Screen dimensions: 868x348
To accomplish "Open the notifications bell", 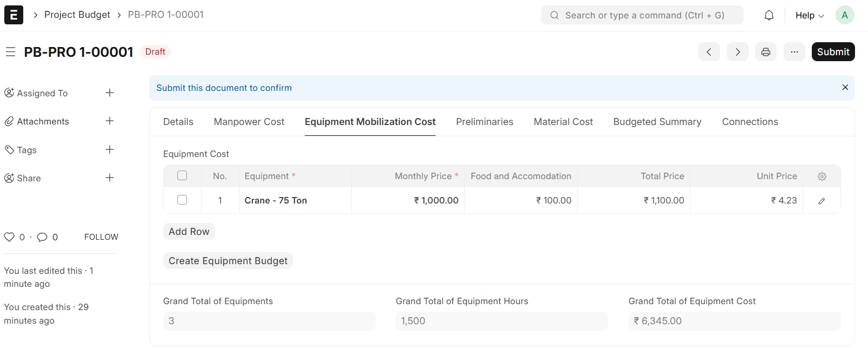I will click(x=769, y=15).
